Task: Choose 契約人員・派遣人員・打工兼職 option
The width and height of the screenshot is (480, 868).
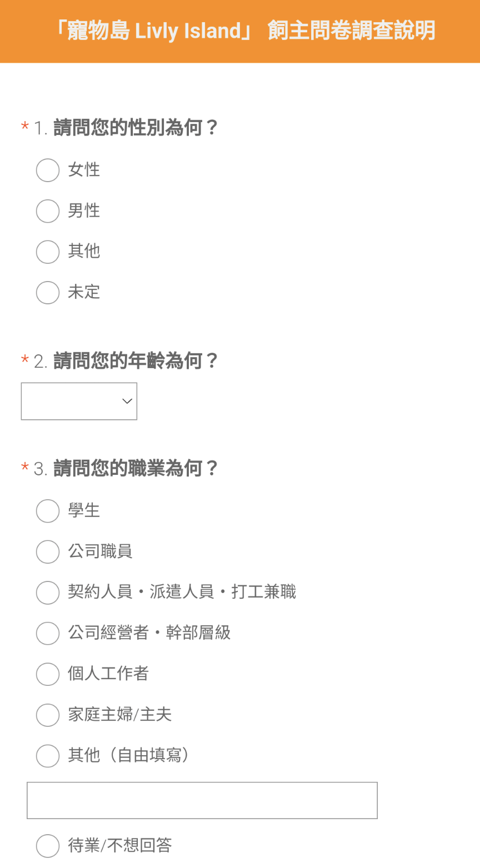Action: (48, 593)
